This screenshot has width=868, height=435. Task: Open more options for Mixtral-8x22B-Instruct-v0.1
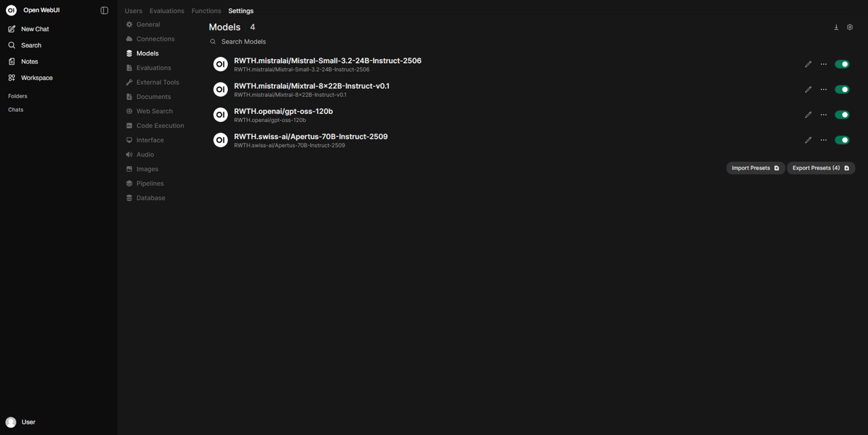pyautogui.click(x=824, y=89)
